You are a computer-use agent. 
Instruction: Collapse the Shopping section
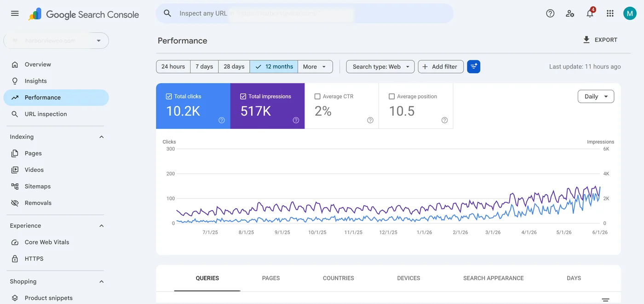pyautogui.click(x=102, y=281)
